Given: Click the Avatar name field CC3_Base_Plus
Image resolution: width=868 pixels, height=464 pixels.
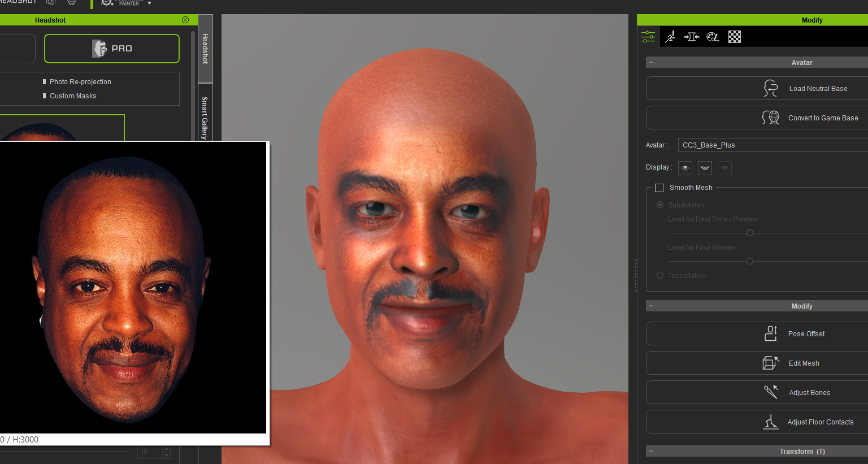Looking at the screenshot, I should pos(773,145).
